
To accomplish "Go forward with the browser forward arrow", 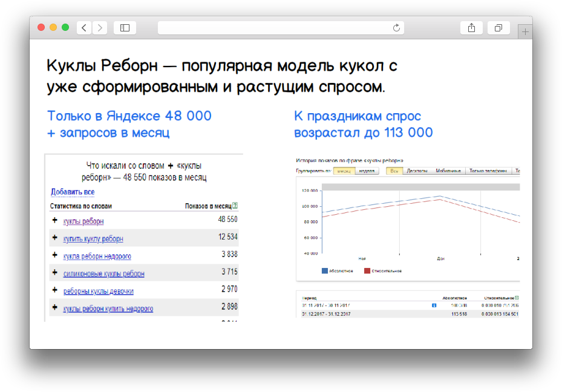I will pyautogui.click(x=100, y=28).
